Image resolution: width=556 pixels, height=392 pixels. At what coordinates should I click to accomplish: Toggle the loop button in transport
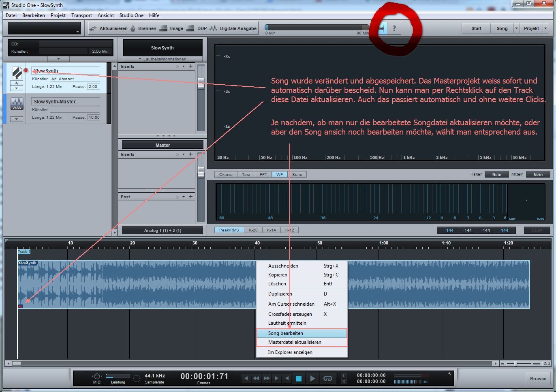[x=327, y=379]
